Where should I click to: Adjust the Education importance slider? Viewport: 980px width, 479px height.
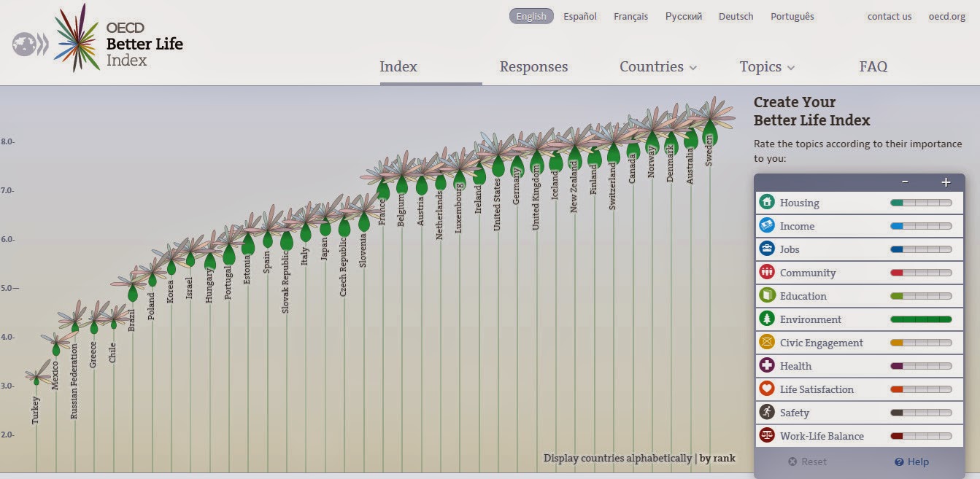tap(921, 296)
